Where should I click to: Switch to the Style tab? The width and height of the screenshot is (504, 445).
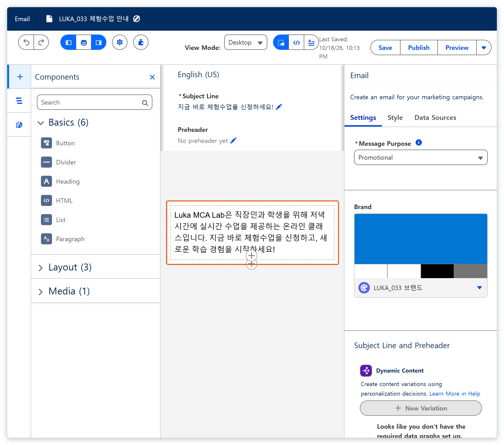coord(395,118)
